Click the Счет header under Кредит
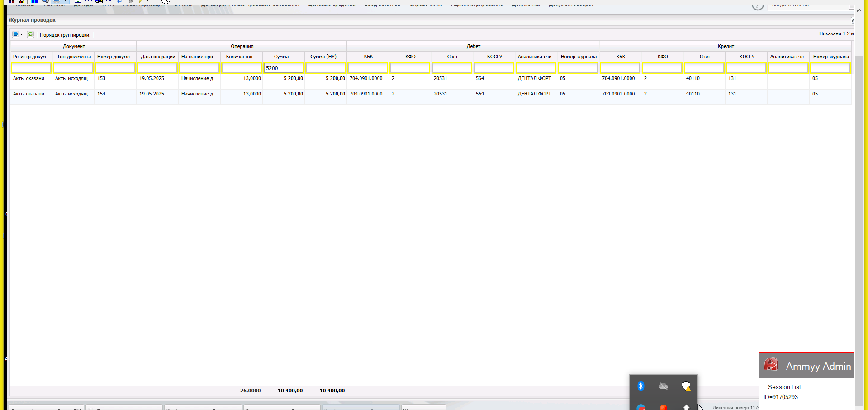Viewport: 868px width, 410px height. (x=705, y=57)
